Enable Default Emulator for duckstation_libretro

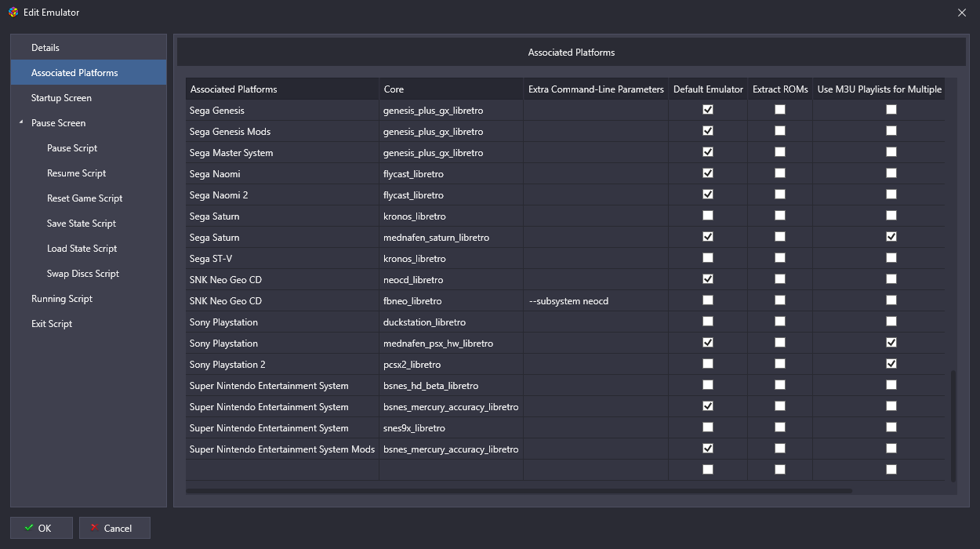click(x=708, y=322)
